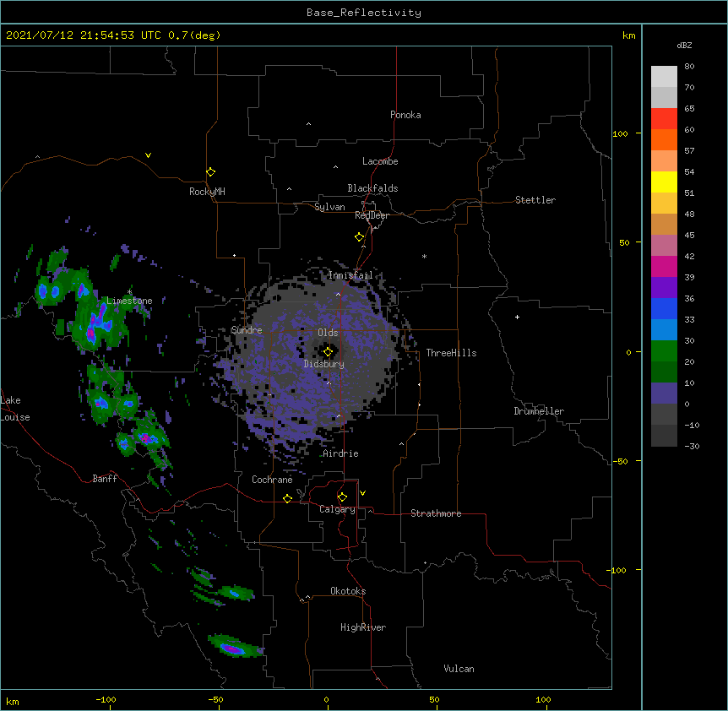Select the HighRiver label
Image resolution: width=728 pixels, height=711 pixels.
[363, 627]
